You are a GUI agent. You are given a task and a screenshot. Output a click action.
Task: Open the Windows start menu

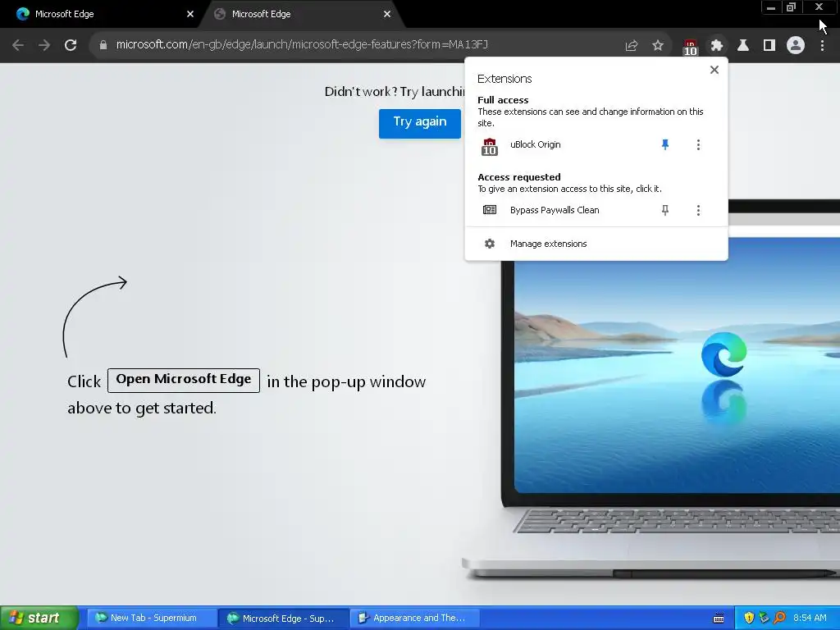coord(39,618)
